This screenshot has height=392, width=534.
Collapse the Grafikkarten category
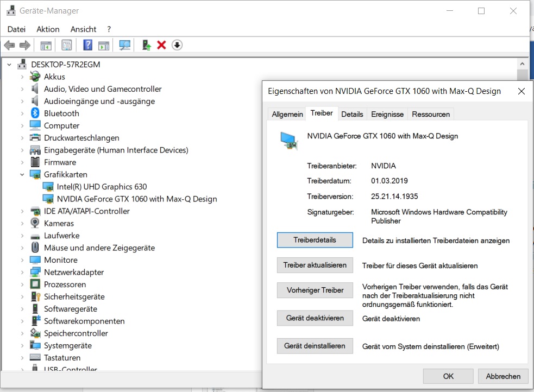(x=22, y=175)
